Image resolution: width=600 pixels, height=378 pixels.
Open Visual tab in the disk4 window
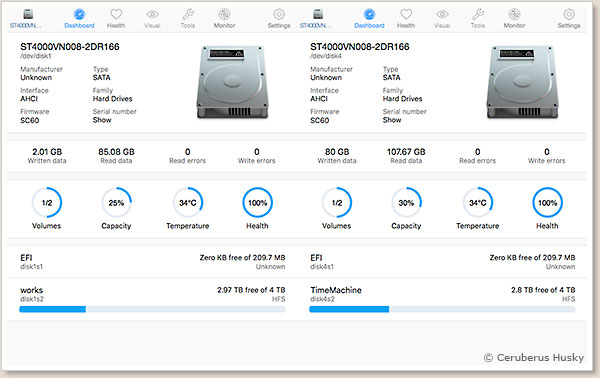[442, 19]
